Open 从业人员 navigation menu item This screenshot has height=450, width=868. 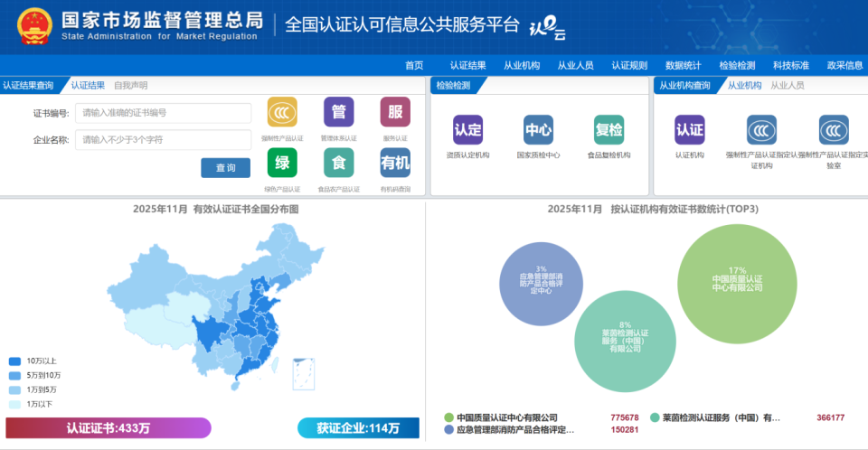(x=575, y=65)
